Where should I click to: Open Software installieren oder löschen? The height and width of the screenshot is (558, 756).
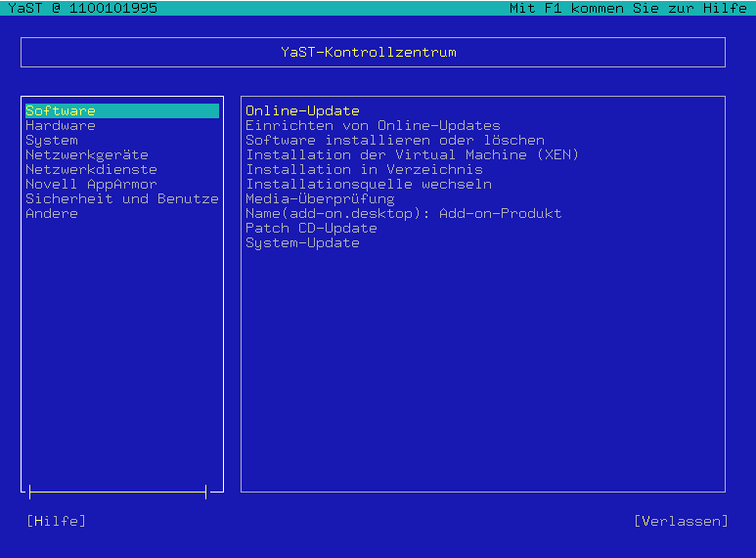[x=395, y=140]
